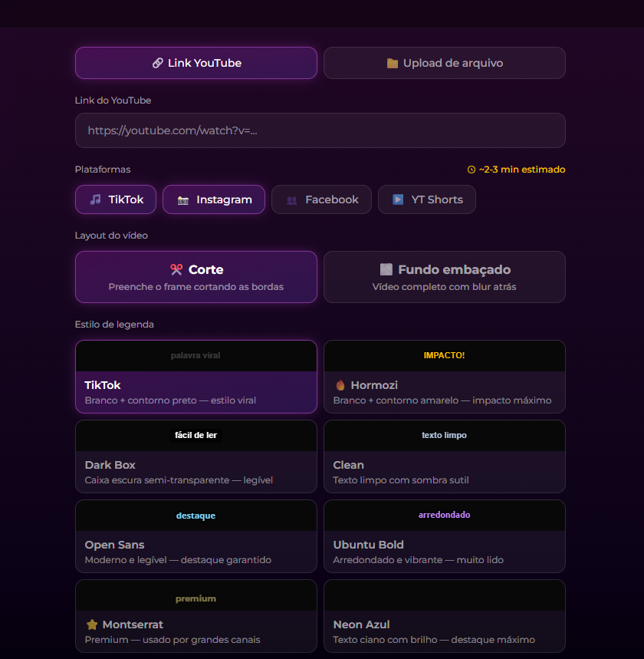Click 'Preenche o frame cortando as bordas'
The image size is (644, 659).
point(196,287)
